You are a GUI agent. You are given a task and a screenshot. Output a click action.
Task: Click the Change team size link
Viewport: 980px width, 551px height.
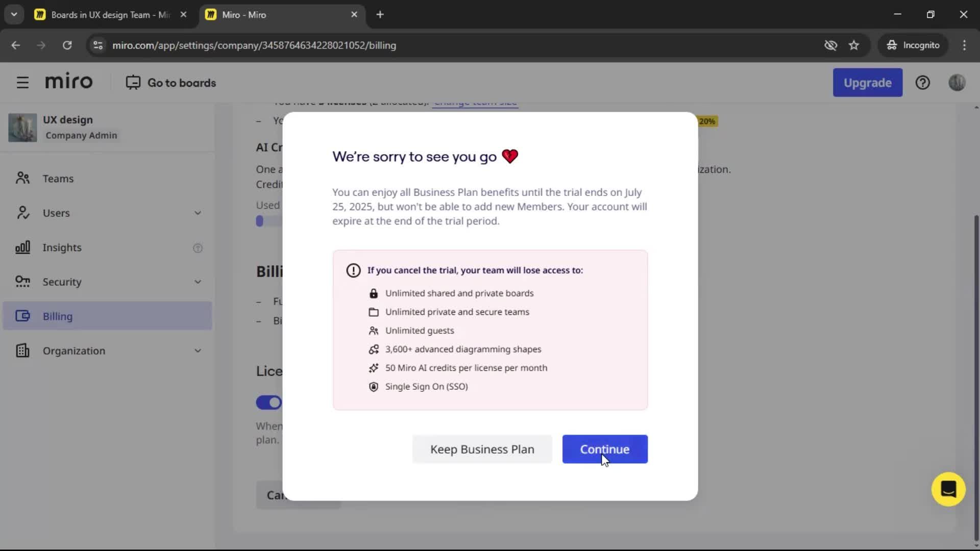pyautogui.click(x=475, y=103)
